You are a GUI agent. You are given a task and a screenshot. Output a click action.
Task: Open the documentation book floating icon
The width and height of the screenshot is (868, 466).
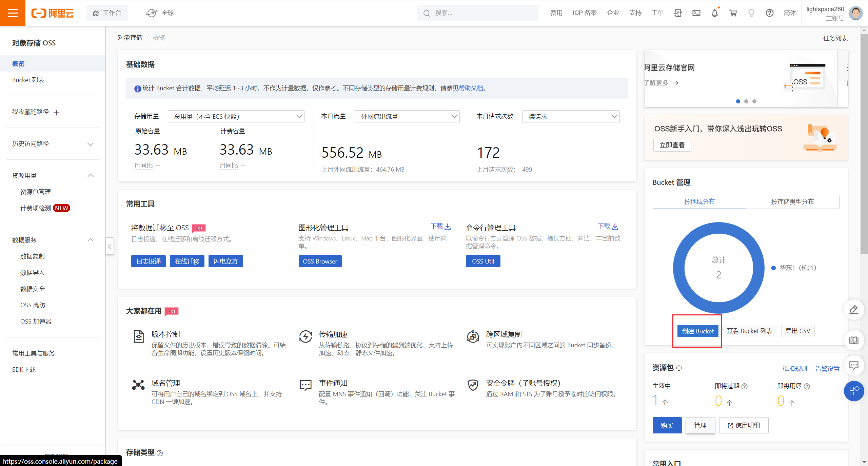click(854, 340)
